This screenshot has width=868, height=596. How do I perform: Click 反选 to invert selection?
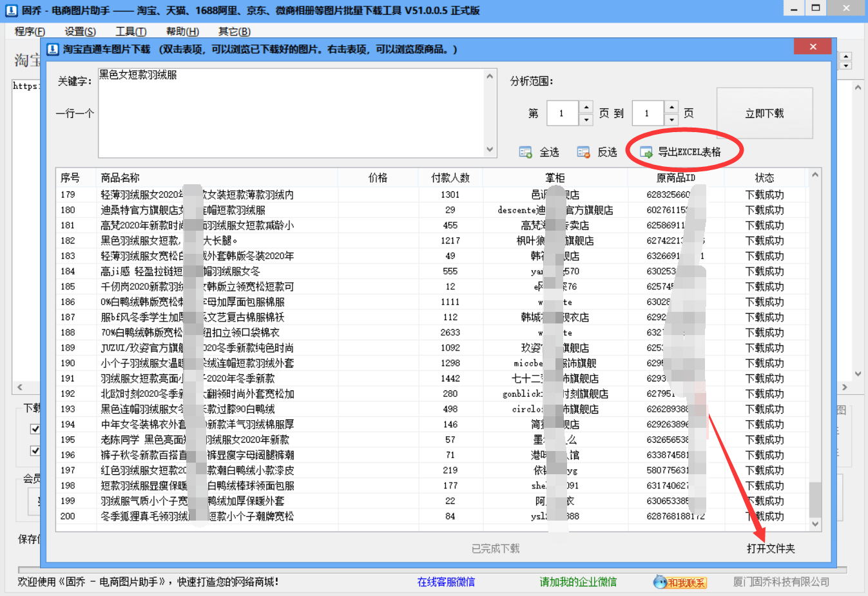point(607,152)
